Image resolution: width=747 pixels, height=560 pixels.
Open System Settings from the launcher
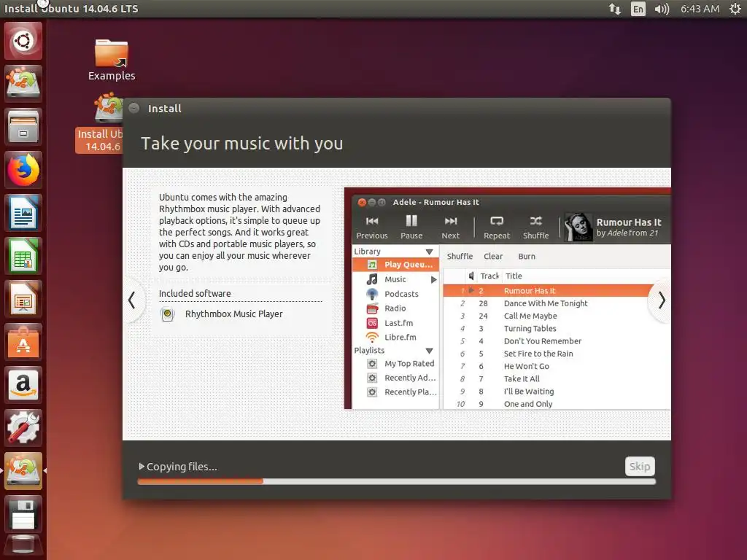point(23,427)
